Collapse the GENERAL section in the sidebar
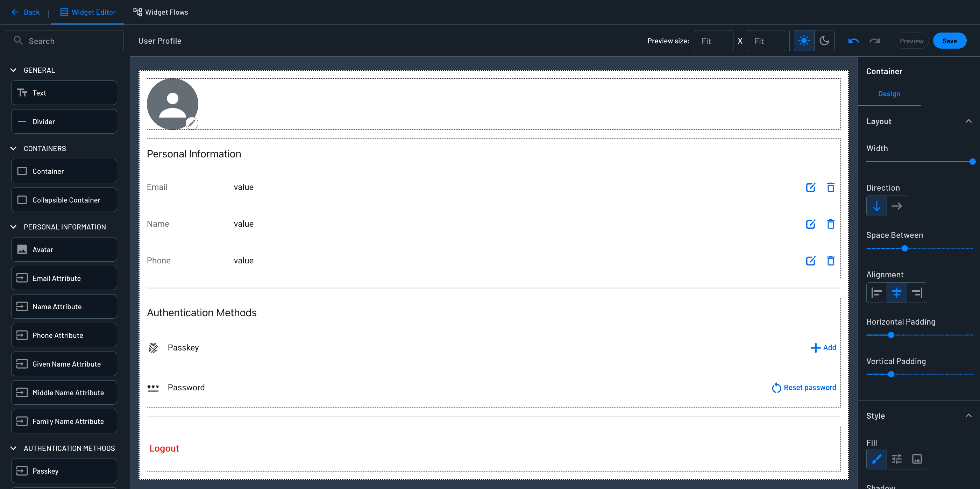 coord(14,70)
